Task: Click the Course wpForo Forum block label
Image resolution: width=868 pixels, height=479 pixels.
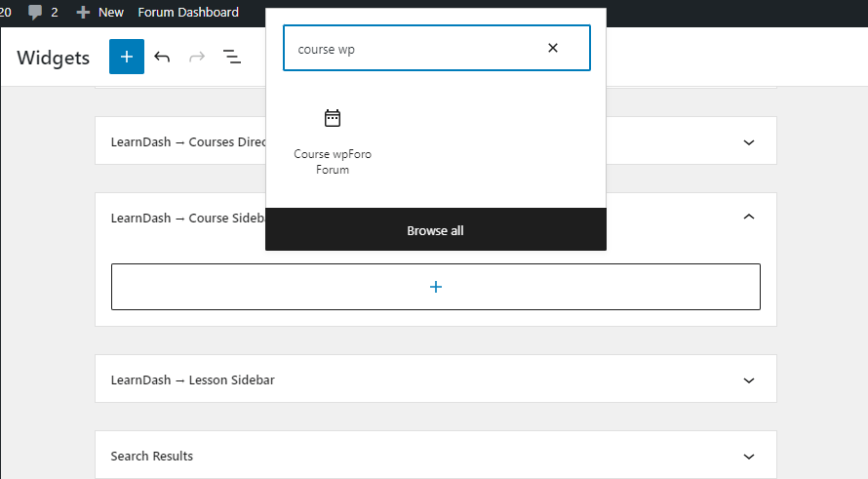Action: pyautogui.click(x=333, y=162)
